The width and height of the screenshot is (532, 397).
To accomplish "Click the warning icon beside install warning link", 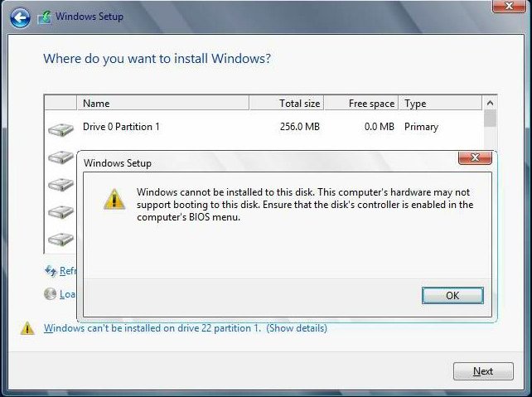I will pos(27,328).
